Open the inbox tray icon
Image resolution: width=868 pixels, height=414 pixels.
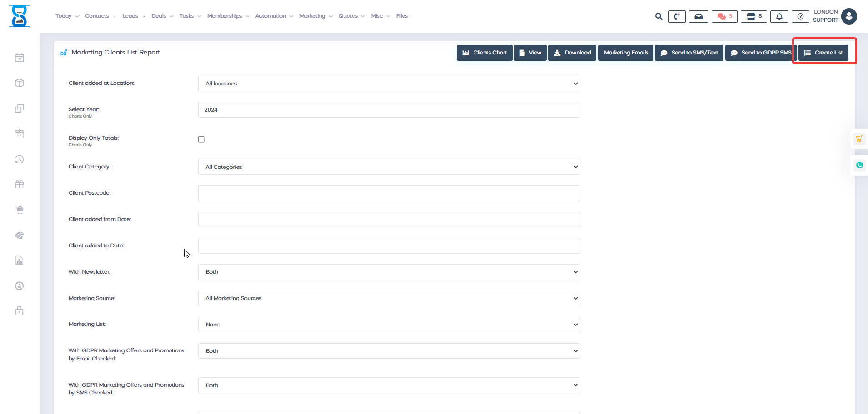pyautogui.click(x=698, y=16)
